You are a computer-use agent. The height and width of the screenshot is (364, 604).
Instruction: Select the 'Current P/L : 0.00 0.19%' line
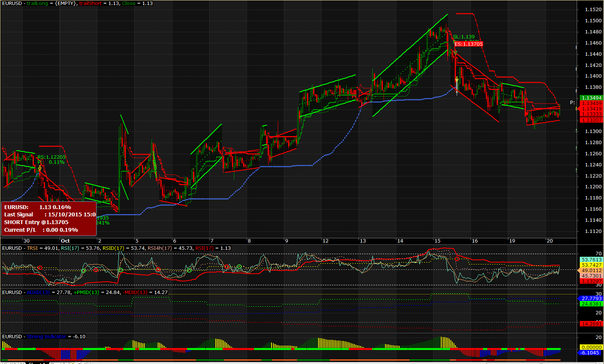41,230
